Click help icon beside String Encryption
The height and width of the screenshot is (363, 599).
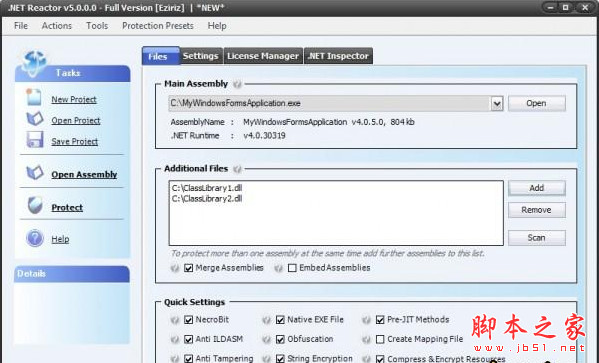point(267,359)
